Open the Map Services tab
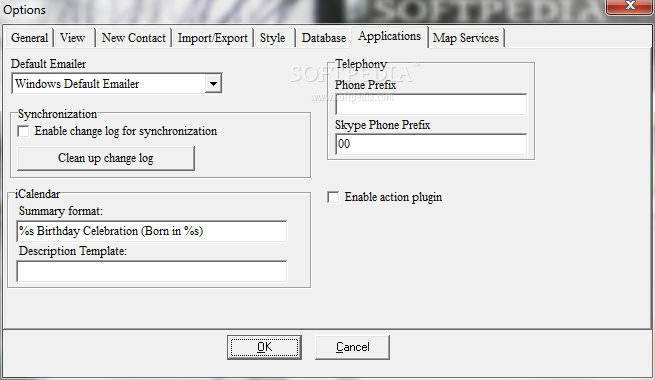This screenshot has height=380, width=655. (466, 38)
